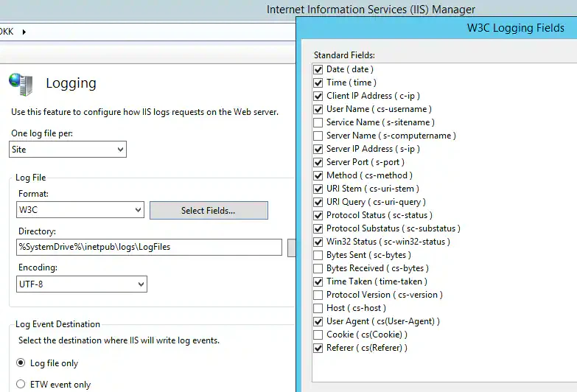
Task: Expand the breadcrumb arrow after OKK
Action: (x=24, y=32)
